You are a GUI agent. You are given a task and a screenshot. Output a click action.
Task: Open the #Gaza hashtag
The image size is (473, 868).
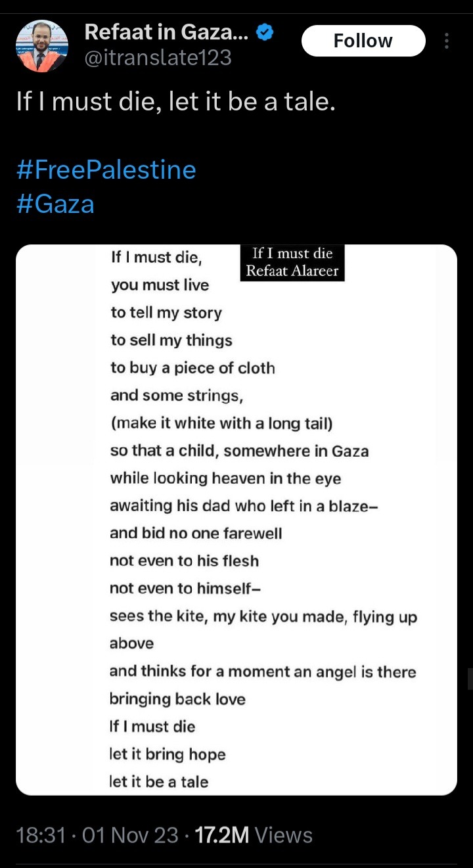click(x=55, y=204)
